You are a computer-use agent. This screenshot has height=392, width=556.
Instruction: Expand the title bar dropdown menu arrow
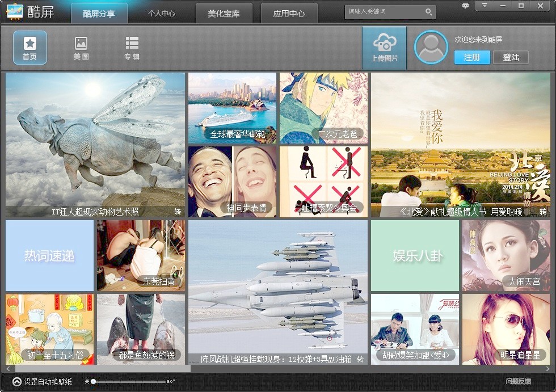(x=485, y=5)
